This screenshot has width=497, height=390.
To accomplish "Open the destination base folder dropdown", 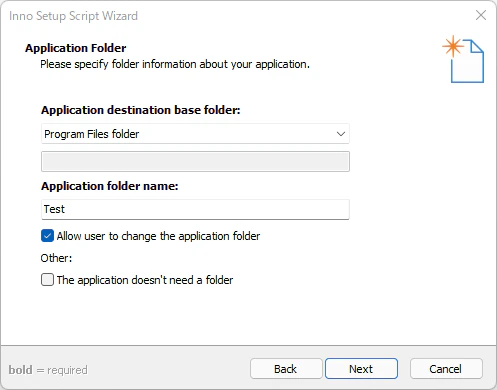I will coord(195,134).
